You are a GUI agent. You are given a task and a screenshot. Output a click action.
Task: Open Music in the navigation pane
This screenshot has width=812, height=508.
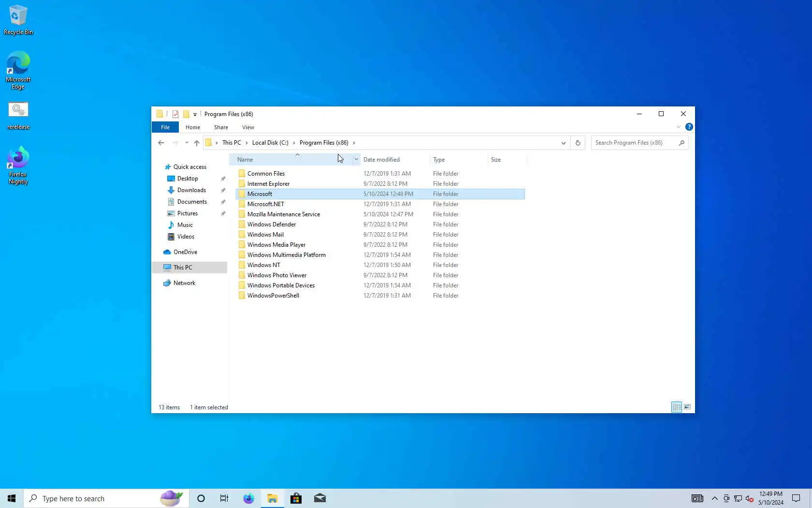(185, 225)
